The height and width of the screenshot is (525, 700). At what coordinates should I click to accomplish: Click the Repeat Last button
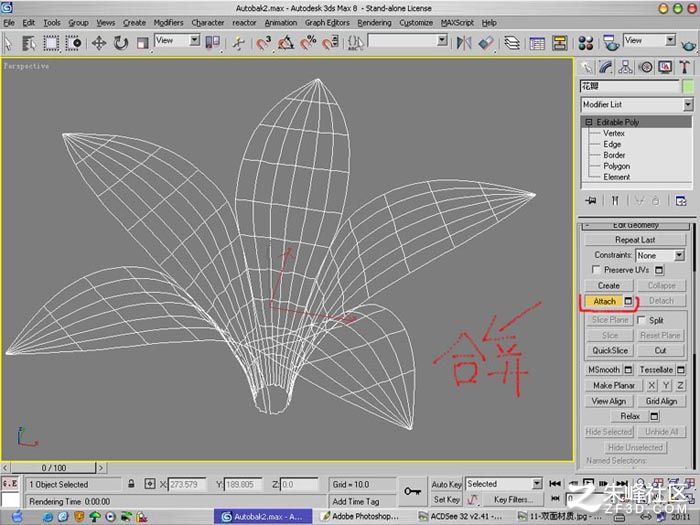coord(635,240)
